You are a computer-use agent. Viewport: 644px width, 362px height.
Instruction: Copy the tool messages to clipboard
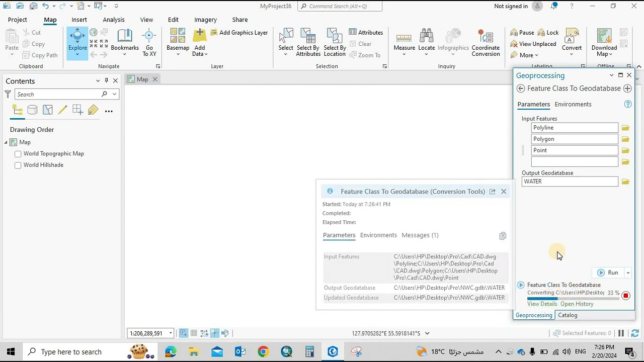click(503, 236)
